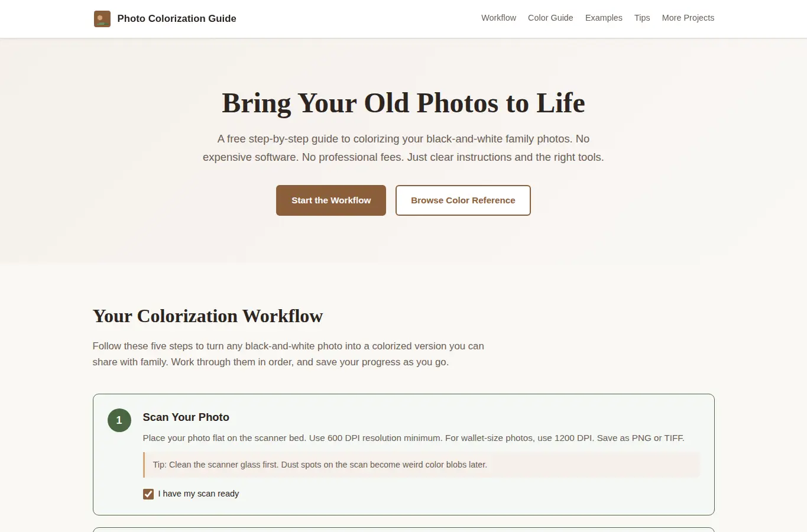Click the 600 DPI resolution instruction text
807x532 pixels.
coord(414,438)
